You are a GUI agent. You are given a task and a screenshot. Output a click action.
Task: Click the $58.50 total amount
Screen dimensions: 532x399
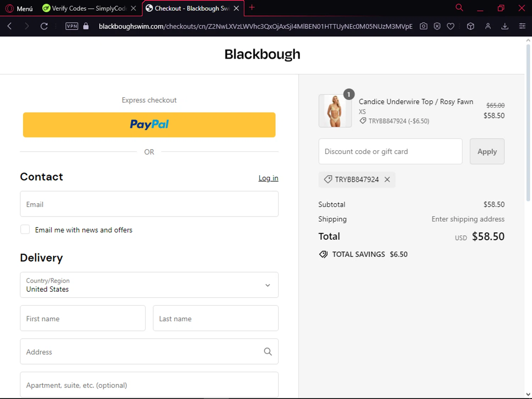[x=488, y=237]
